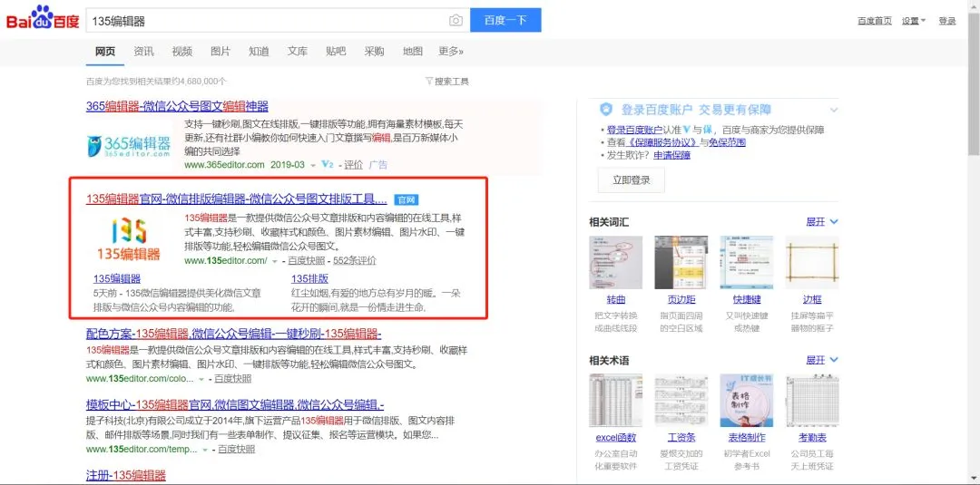Click the 页边距 thumbnail image
Image resolution: width=980 pixels, height=485 pixels.
(681, 262)
